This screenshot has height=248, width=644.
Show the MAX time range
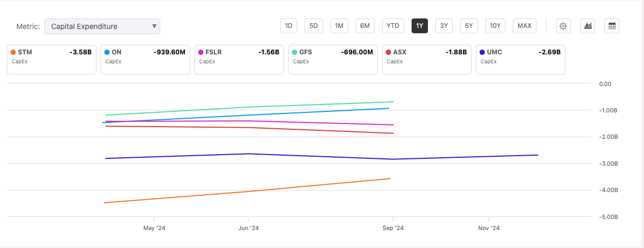524,26
